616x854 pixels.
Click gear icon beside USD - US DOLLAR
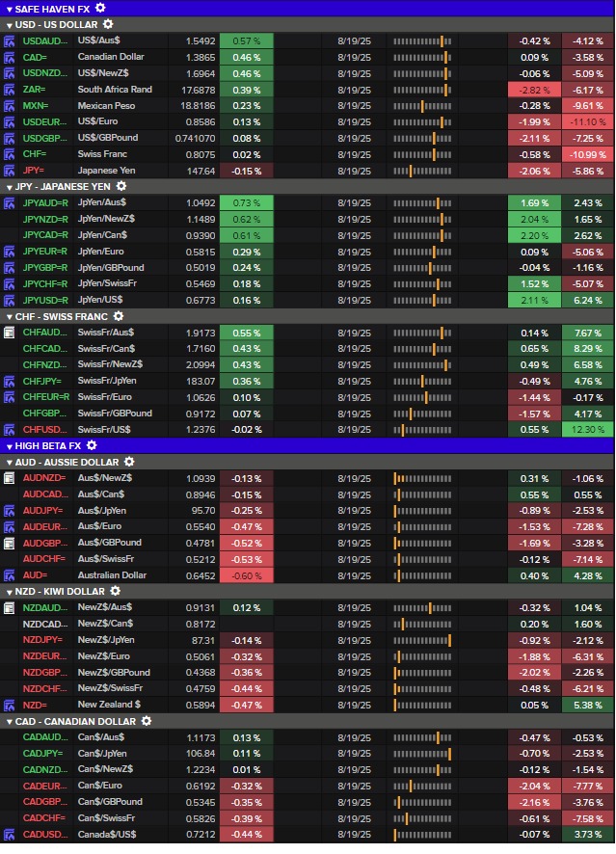coord(108,24)
